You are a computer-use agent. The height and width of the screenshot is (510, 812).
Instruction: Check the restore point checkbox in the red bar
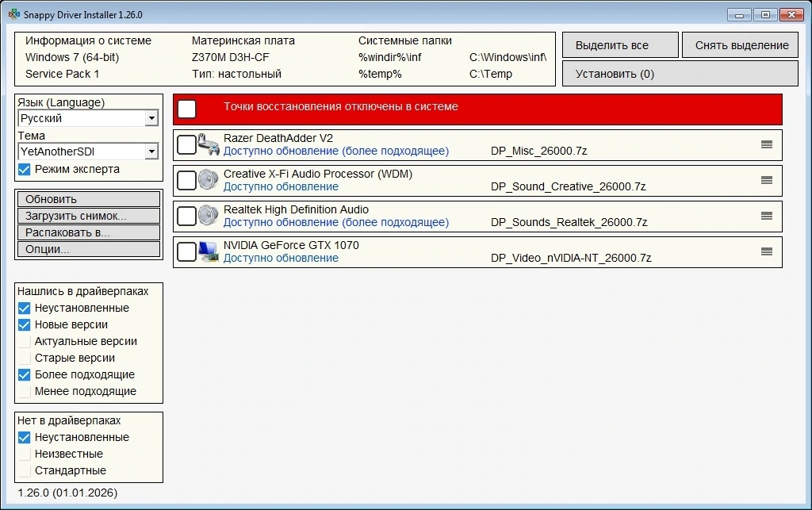pos(187,109)
